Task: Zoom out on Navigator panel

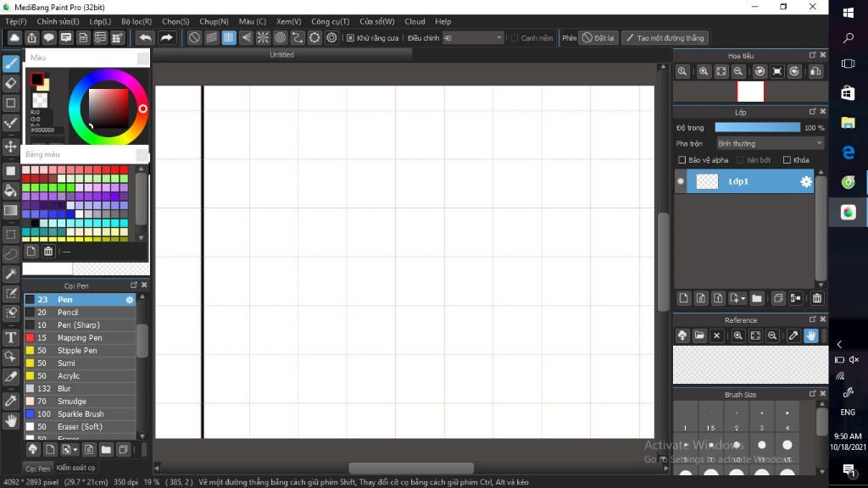Action: click(738, 71)
